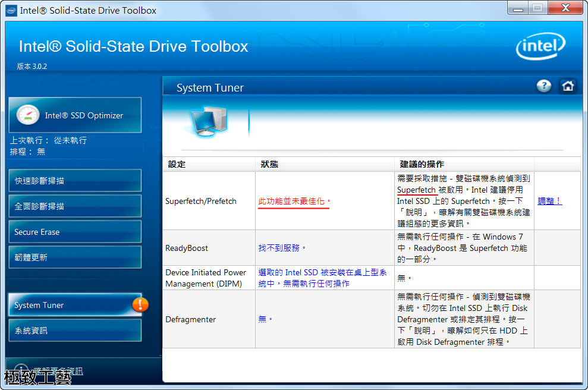Click status 此功能並未最佳化。
The image size is (588, 390).
(294, 201)
